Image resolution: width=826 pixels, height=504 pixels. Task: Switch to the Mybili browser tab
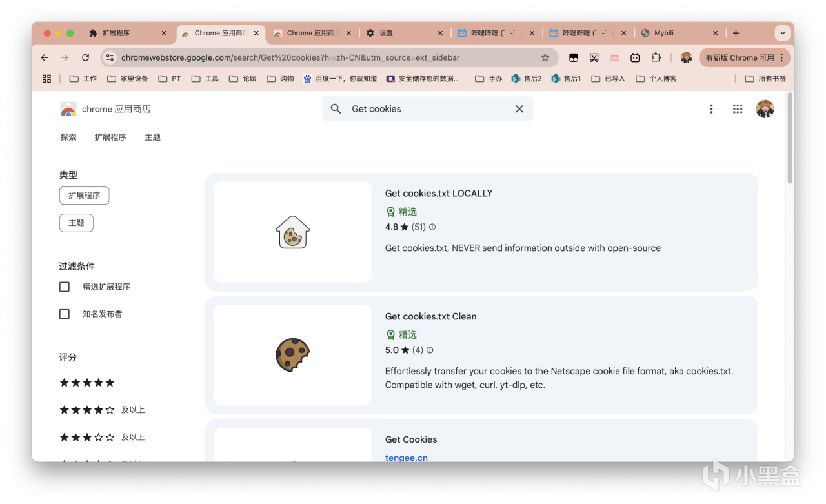[680, 33]
